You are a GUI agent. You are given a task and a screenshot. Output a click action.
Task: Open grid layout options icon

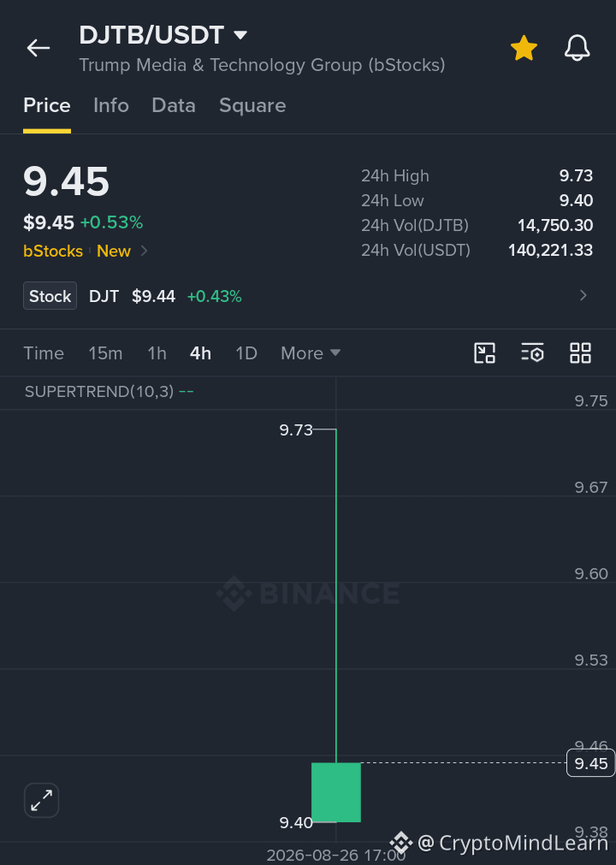click(581, 353)
